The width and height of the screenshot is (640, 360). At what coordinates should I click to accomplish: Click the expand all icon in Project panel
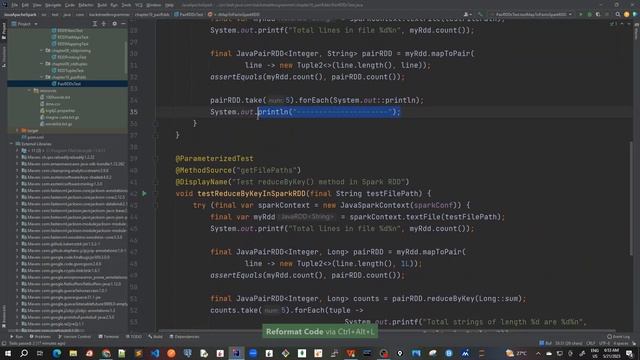pyautogui.click(x=95, y=24)
